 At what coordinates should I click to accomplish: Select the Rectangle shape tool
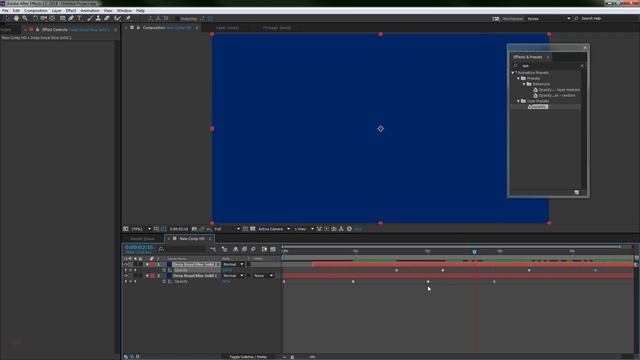click(x=62, y=18)
